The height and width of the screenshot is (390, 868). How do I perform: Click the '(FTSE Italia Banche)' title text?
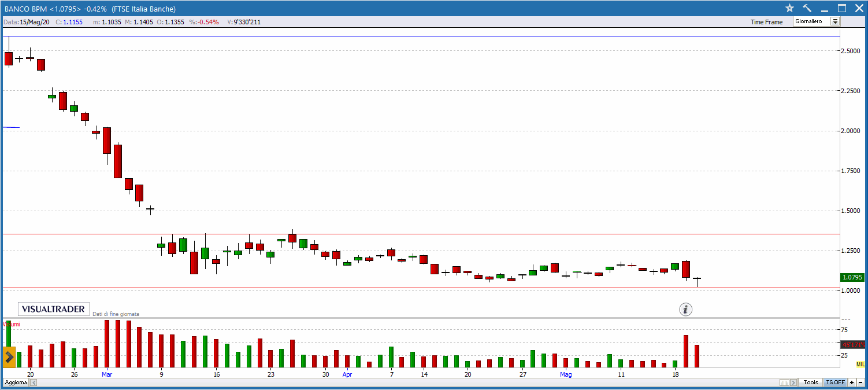[x=144, y=9]
